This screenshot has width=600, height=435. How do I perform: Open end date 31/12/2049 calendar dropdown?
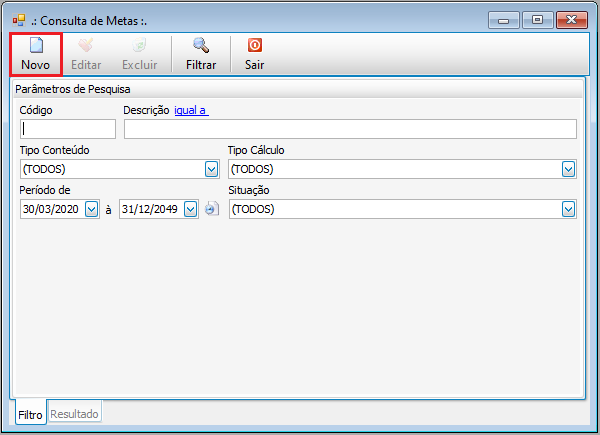pyautogui.click(x=191, y=209)
